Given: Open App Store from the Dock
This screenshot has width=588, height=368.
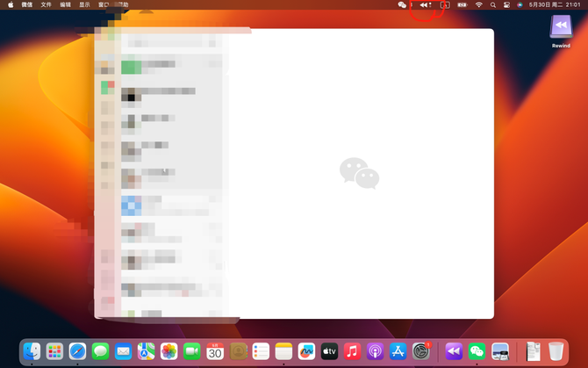Looking at the screenshot, I should tap(398, 351).
